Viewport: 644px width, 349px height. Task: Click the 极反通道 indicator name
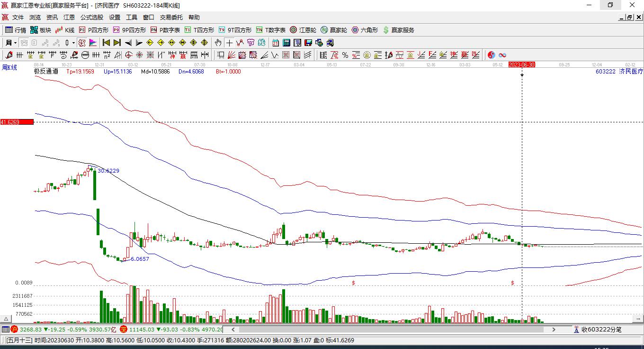[46, 72]
